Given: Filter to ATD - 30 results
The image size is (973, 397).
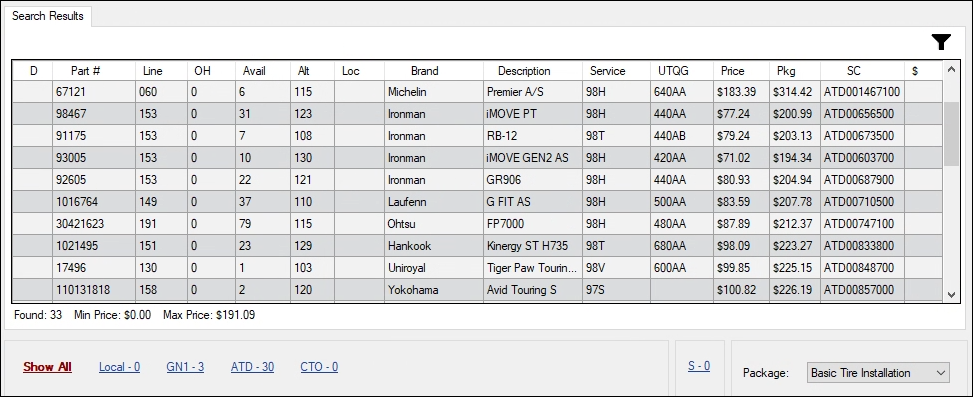Looking at the screenshot, I should pyautogui.click(x=252, y=367).
